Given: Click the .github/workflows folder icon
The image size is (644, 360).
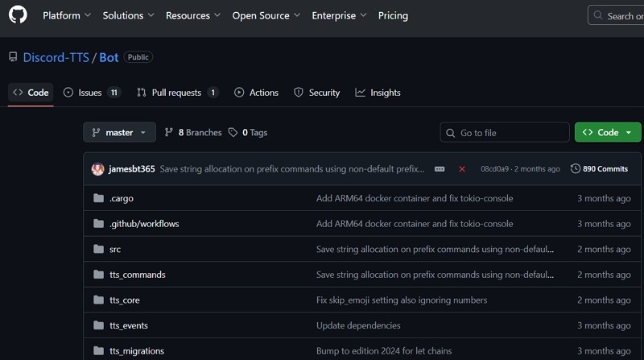Looking at the screenshot, I should point(98,224).
